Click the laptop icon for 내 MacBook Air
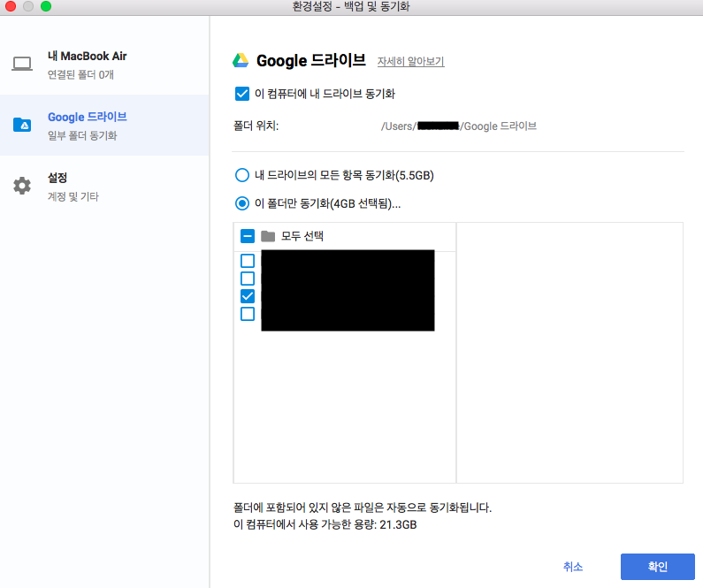703x588 pixels. (22, 64)
